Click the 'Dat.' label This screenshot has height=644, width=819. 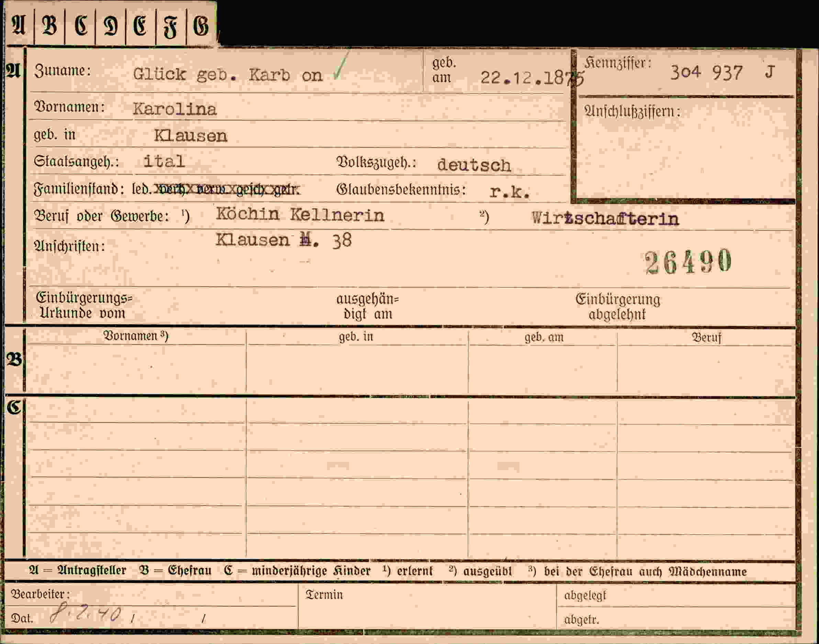pyautogui.click(x=22, y=618)
